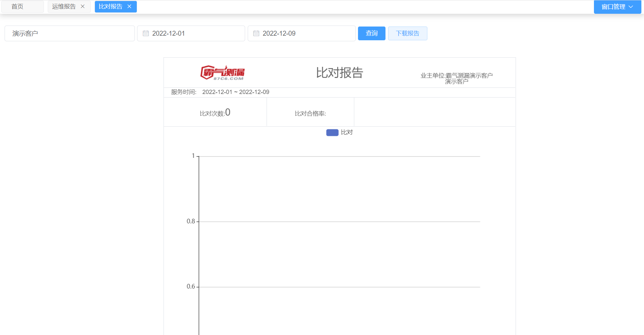Select the 比对报告 tab
This screenshot has width=644, height=335.
110,7
